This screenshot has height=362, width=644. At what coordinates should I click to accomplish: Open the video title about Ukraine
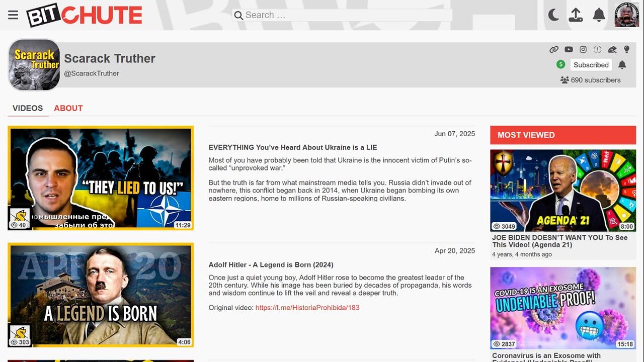click(293, 147)
